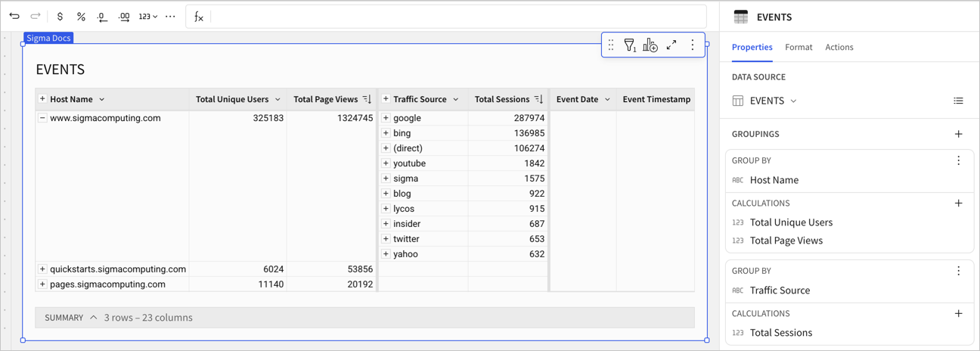Click Total Sessions sort icon
Image resolution: width=980 pixels, height=351 pixels.
coord(538,99)
